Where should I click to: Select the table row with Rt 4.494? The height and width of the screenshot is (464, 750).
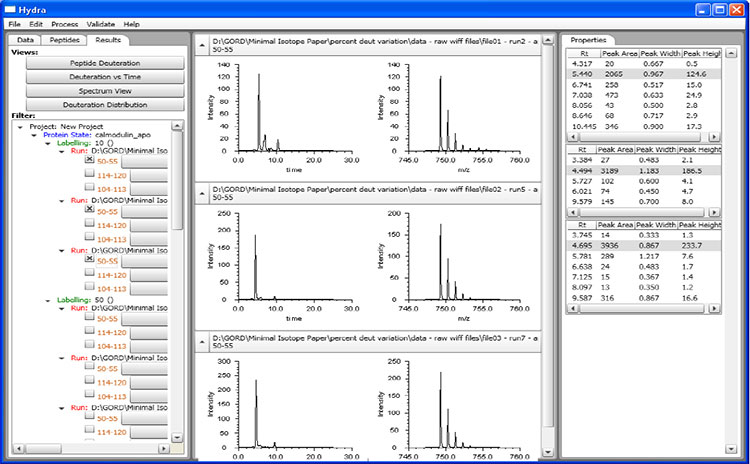click(x=644, y=171)
